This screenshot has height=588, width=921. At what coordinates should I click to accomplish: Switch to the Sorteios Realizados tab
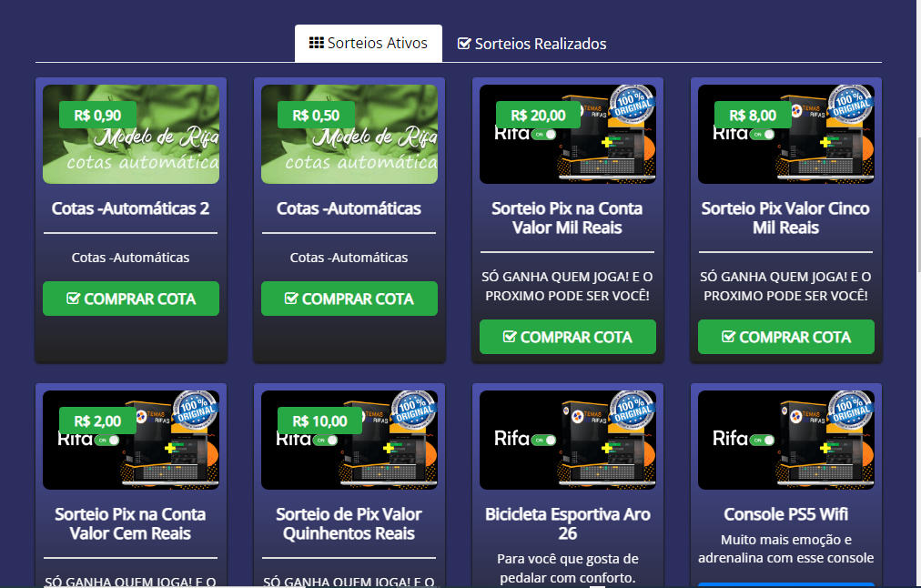click(531, 43)
